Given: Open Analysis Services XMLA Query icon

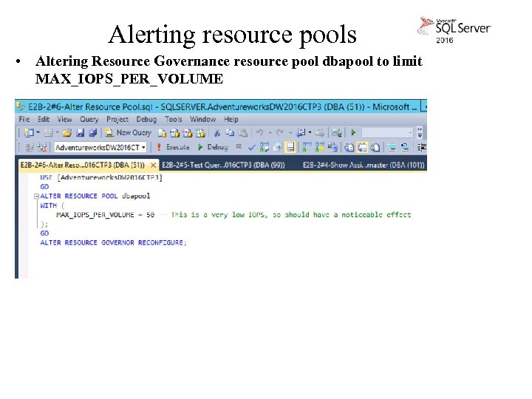Looking at the screenshot, I should tap(200, 133).
